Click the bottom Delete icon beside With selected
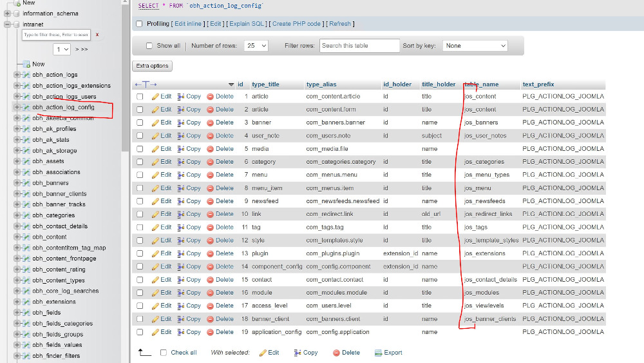 (337, 353)
